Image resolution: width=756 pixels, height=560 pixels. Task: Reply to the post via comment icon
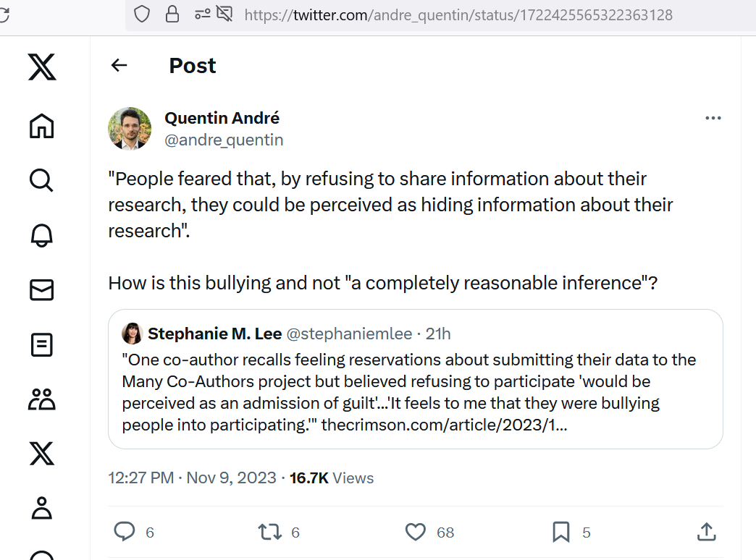(x=125, y=532)
